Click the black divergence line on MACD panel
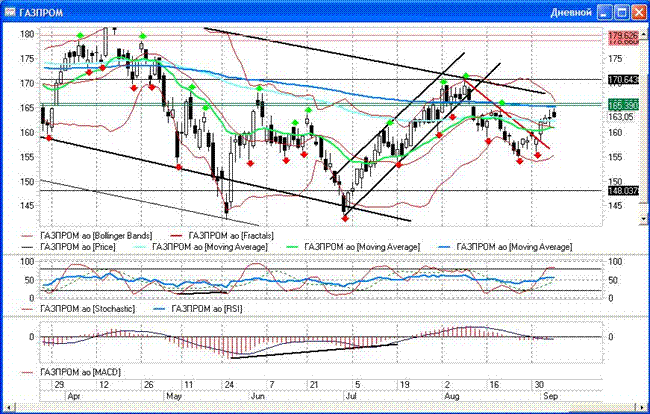Screen dimensions: 650x414 pos(314,351)
